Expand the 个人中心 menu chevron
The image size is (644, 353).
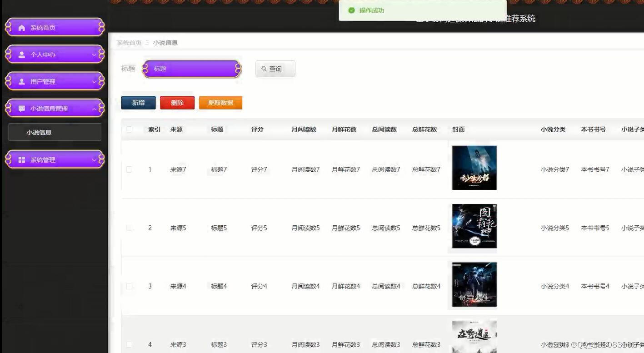(x=94, y=55)
